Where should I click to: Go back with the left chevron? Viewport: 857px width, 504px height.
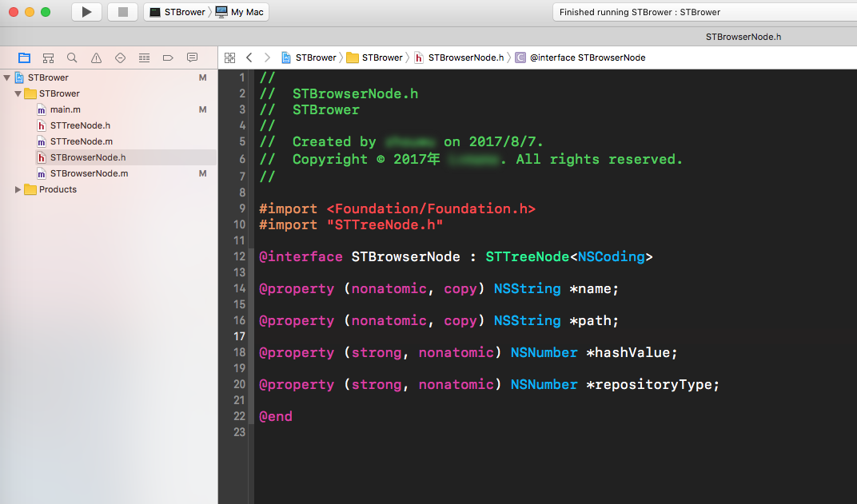[x=249, y=58]
